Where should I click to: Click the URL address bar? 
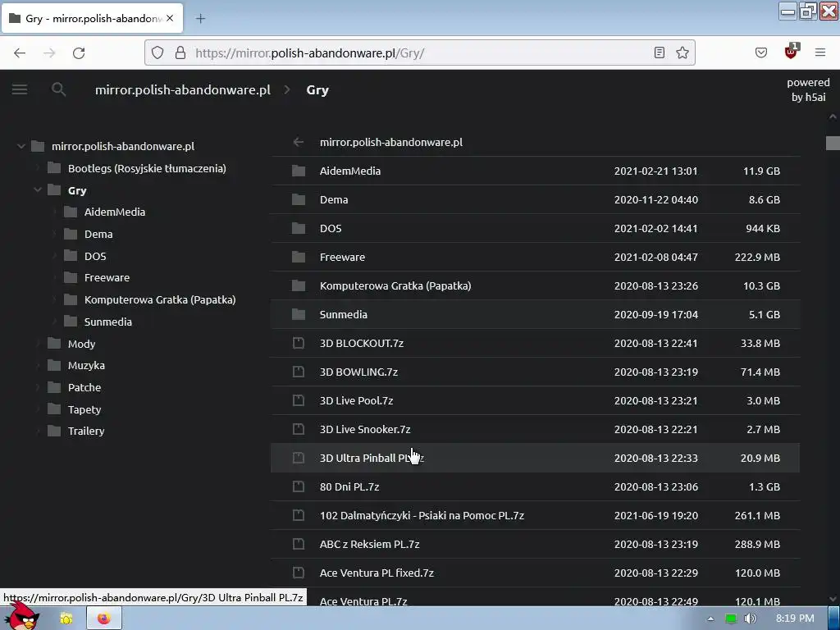tap(420, 52)
